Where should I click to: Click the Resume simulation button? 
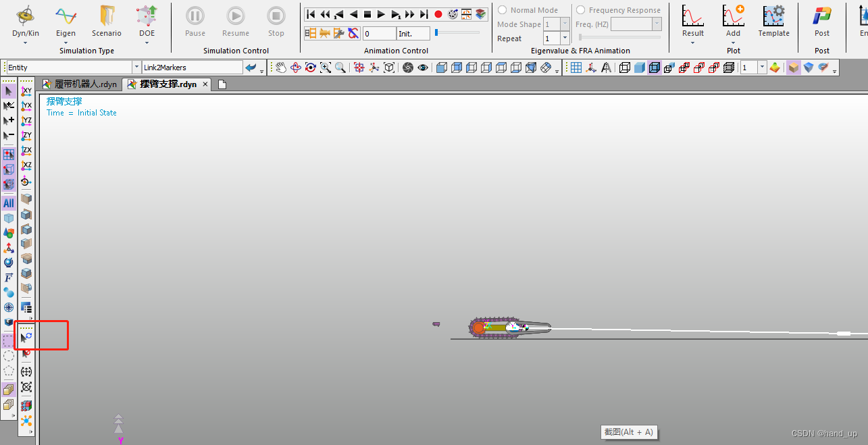coord(236,20)
